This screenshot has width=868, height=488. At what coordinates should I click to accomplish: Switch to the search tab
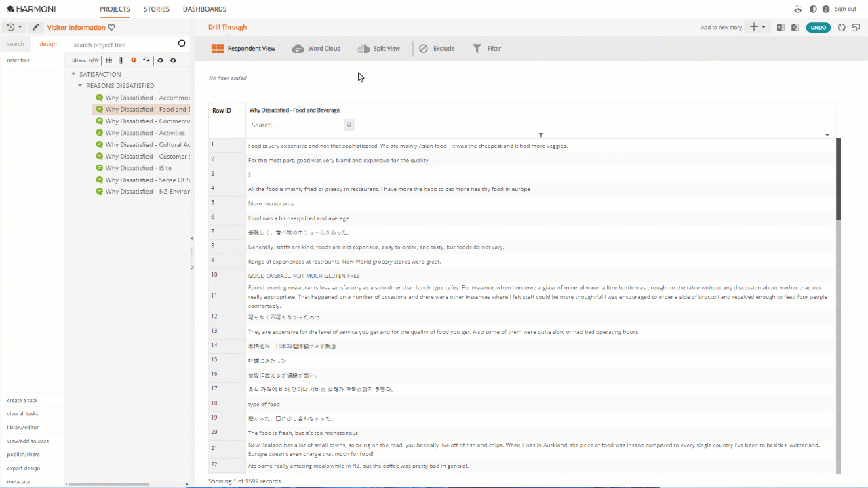[16, 44]
